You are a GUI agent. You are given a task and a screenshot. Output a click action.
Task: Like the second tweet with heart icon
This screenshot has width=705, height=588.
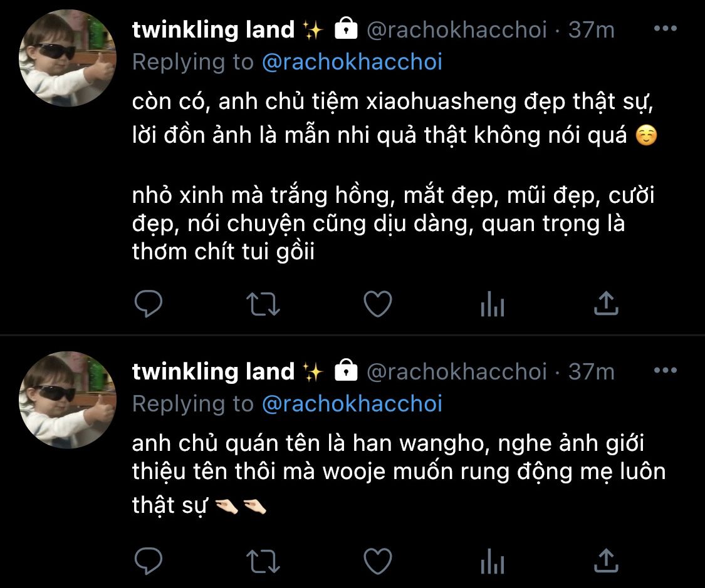[x=378, y=560]
